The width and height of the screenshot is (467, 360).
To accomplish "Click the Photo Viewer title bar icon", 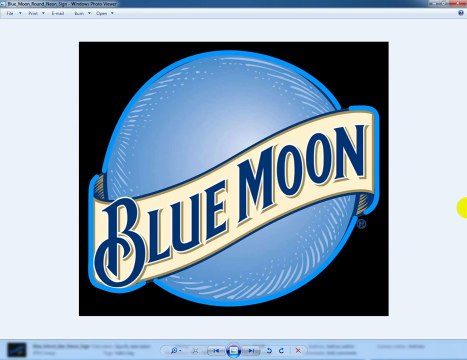I will [3, 4].
